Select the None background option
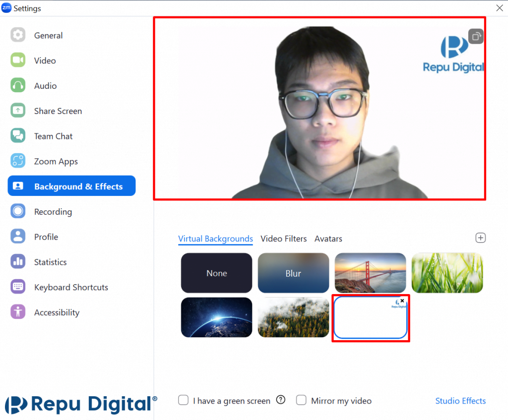The image size is (508, 420). (x=217, y=273)
